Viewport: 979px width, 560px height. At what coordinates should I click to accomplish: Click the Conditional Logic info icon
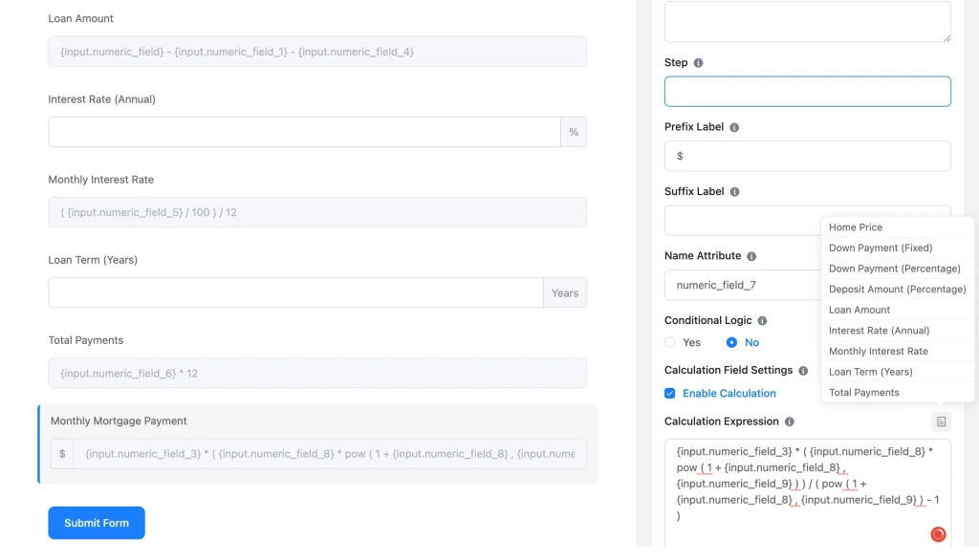tap(762, 321)
